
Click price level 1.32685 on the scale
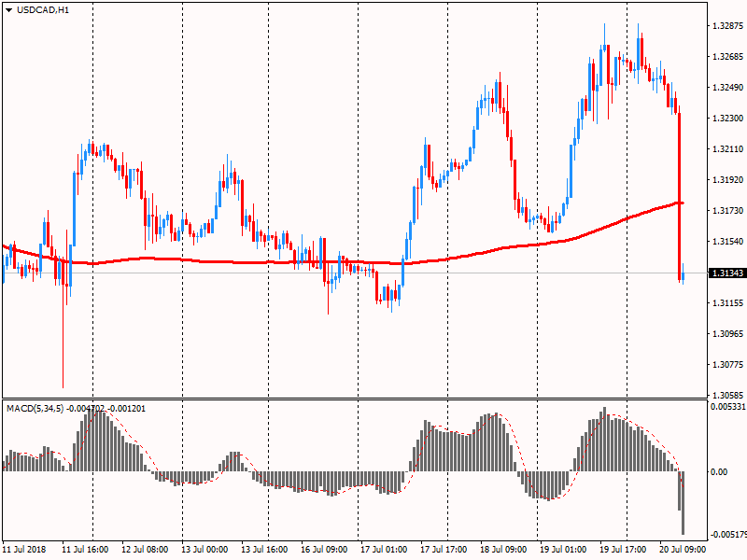[x=727, y=57]
